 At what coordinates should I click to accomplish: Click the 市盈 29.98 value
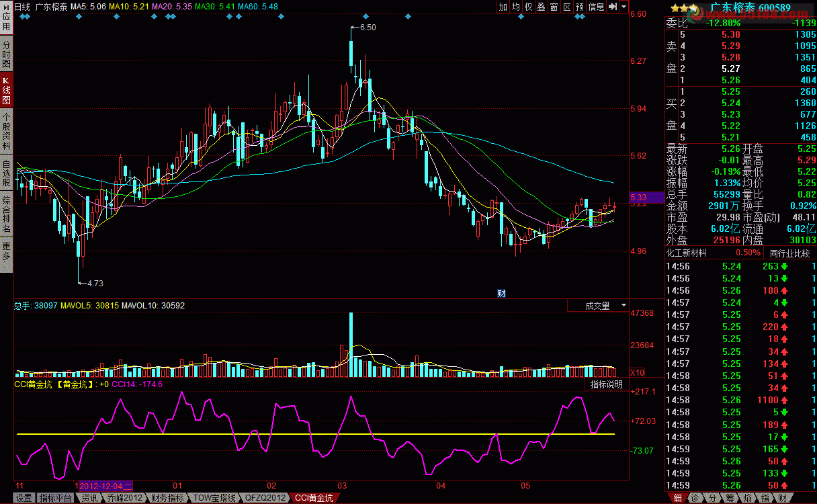[x=728, y=217]
